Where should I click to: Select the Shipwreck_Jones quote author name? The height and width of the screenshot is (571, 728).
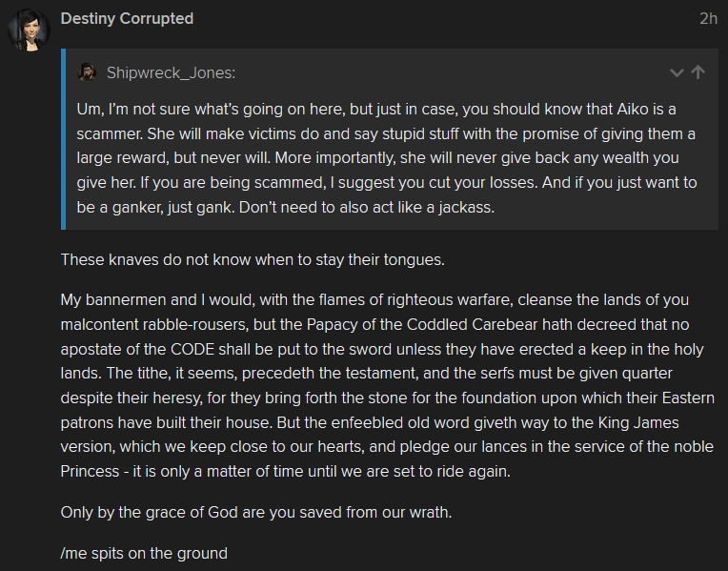[171, 73]
